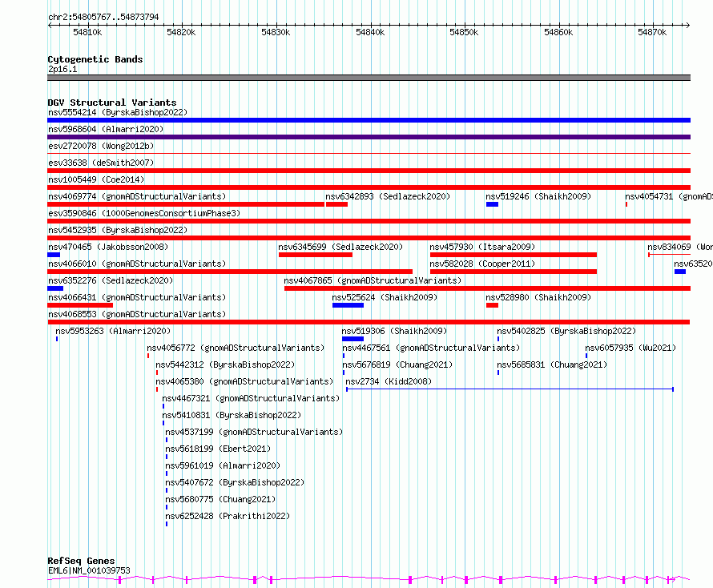Image resolution: width=713 pixels, height=588 pixels.
Task: Select the nsv4066431 gnomAD label
Action: [137, 297]
